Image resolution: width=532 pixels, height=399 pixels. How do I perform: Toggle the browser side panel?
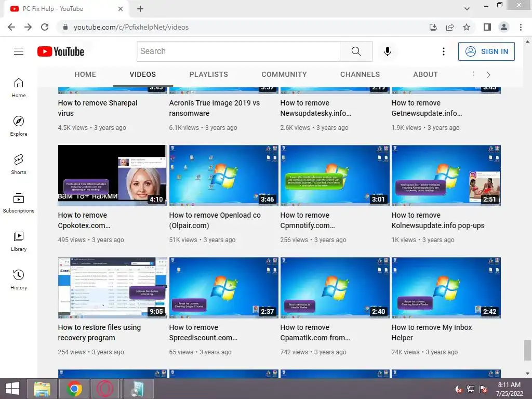click(487, 27)
